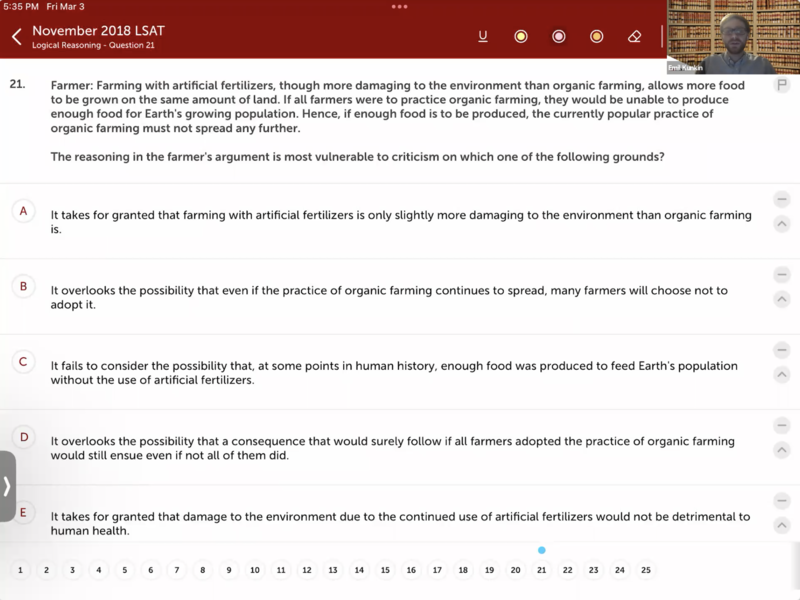800x600 pixels.
Task: Go to question 13
Action: tap(333, 570)
